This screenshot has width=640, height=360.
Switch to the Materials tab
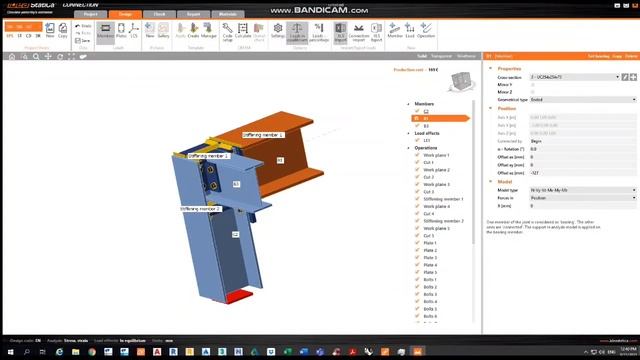pos(228,14)
